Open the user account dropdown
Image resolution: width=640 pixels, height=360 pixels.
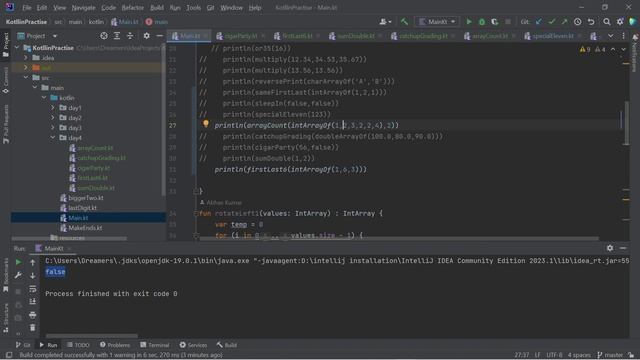[x=385, y=22]
